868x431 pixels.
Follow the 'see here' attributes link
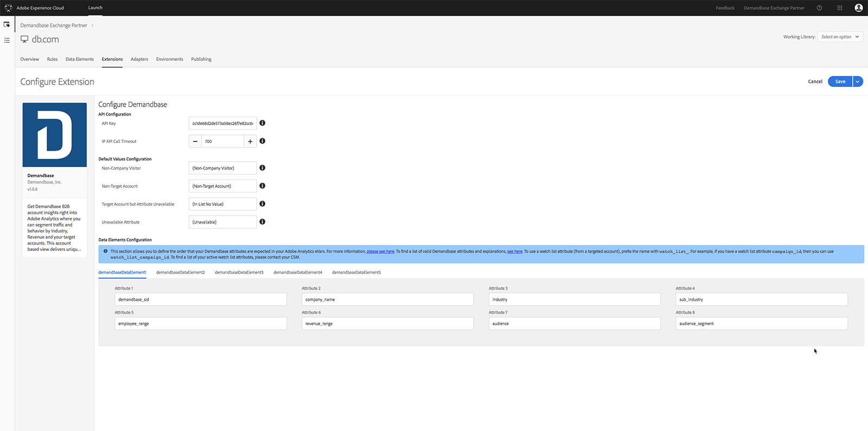pos(515,251)
